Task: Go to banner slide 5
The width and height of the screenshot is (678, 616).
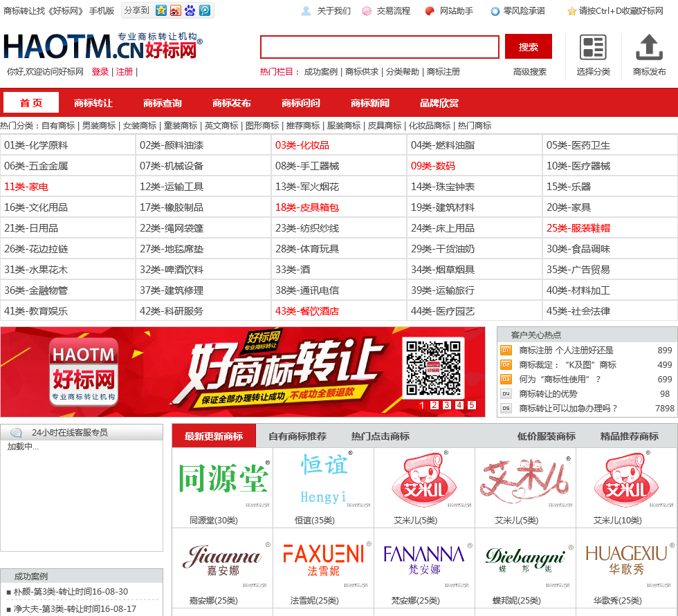Action: pos(472,404)
